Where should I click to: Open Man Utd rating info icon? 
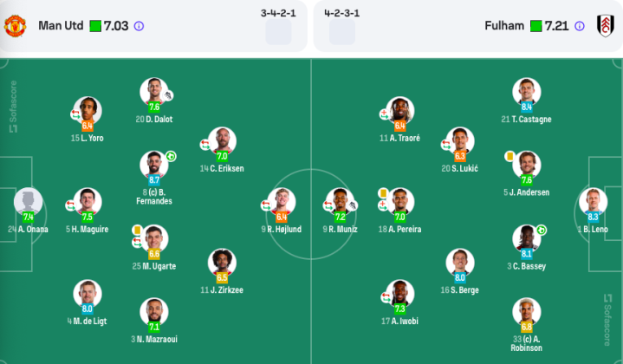[139, 26]
